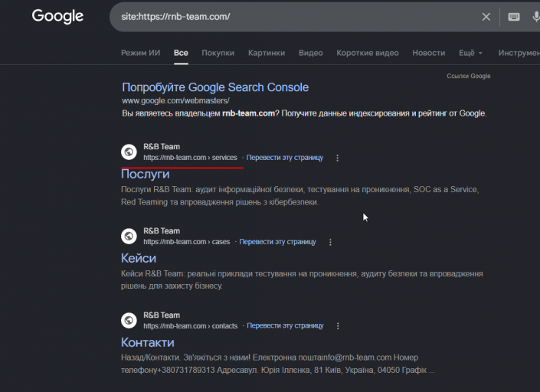540x392 pixels.
Task: Click the Кейси R&B Team description snippet
Action: pyautogui.click(x=302, y=279)
